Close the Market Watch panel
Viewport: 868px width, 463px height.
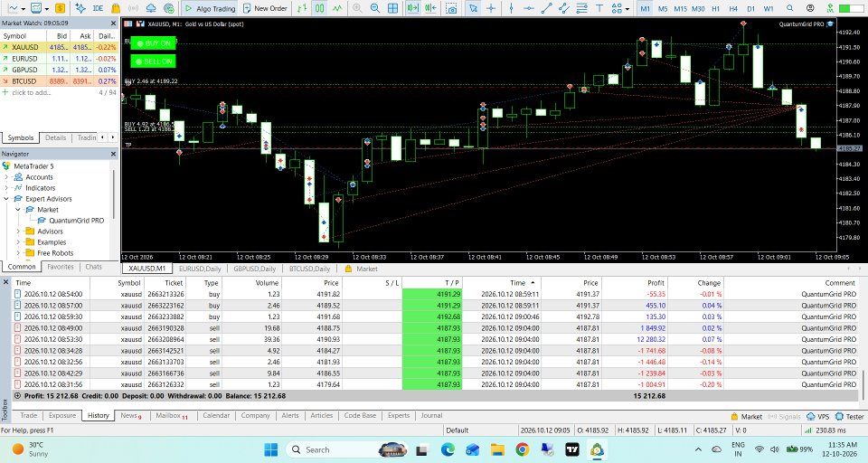pos(114,24)
